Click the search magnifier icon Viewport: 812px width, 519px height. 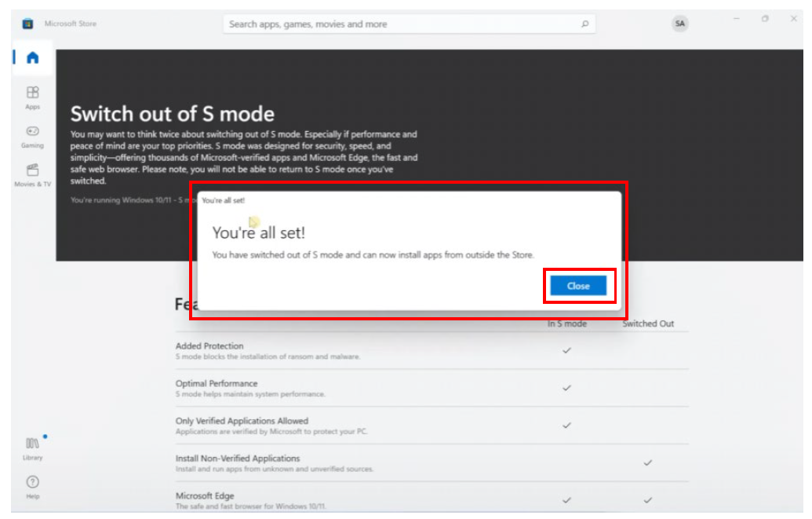point(584,24)
